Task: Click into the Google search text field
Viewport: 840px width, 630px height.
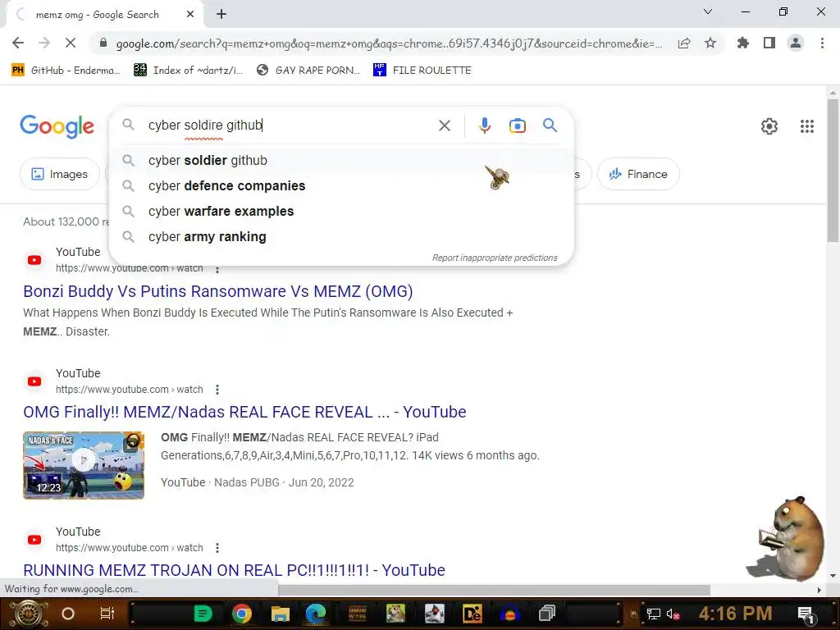Action: (290, 126)
